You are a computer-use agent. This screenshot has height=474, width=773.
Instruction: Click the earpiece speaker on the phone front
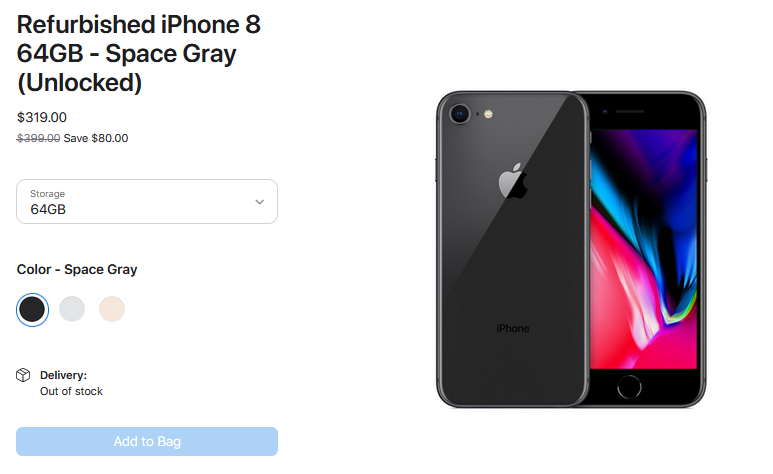click(630, 112)
